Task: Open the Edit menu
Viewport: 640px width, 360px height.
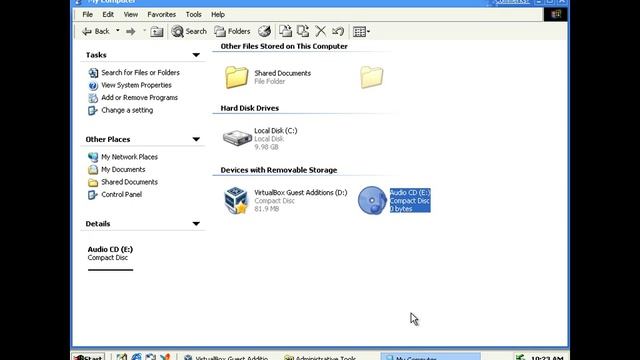Action: click(x=108, y=14)
